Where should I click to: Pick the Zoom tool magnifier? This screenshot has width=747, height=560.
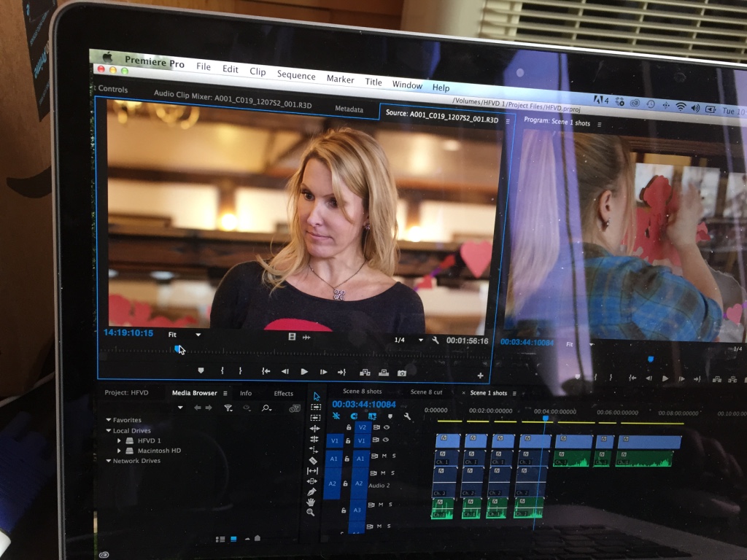pos(311,513)
